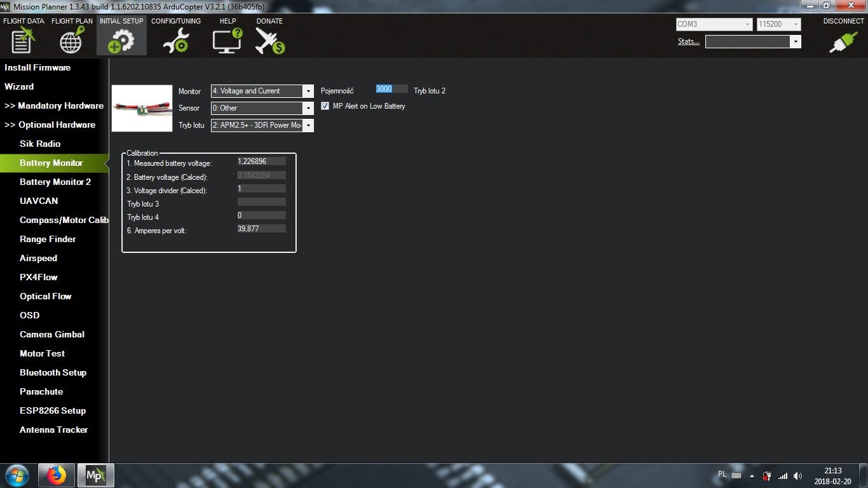Select Install Firmware in sidebar
This screenshot has width=868, height=488.
(x=37, y=67)
